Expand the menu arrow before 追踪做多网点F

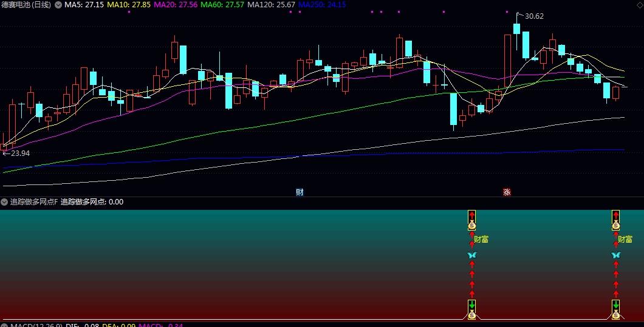coord(4,202)
